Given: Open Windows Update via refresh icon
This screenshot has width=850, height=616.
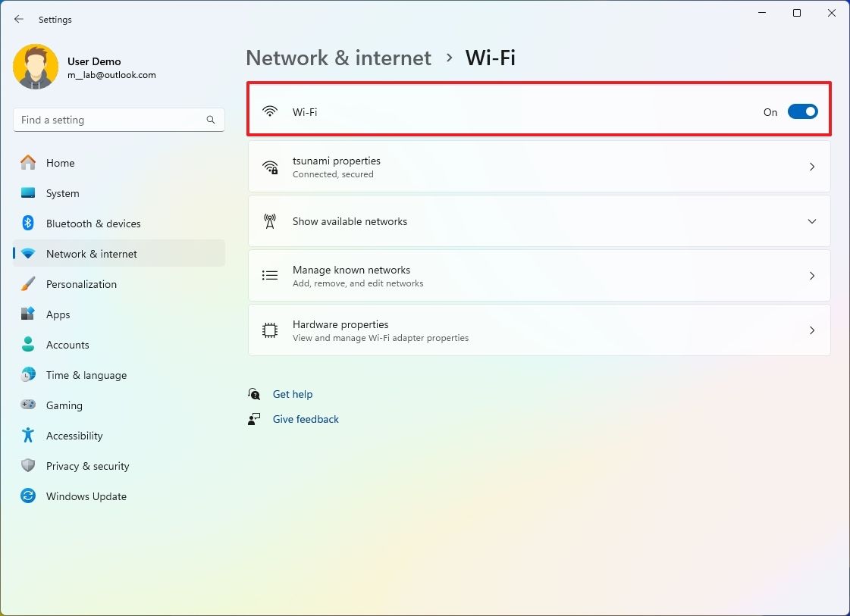Looking at the screenshot, I should click(28, 496).
